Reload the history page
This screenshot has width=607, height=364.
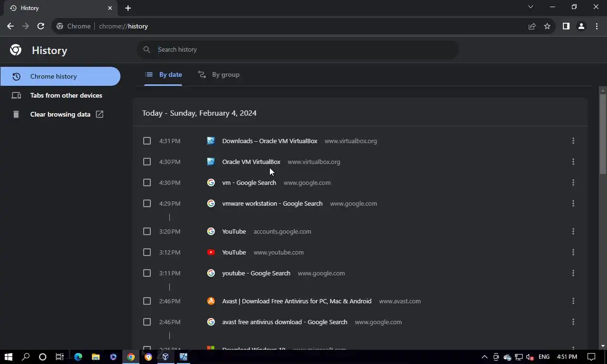point(41,27)
